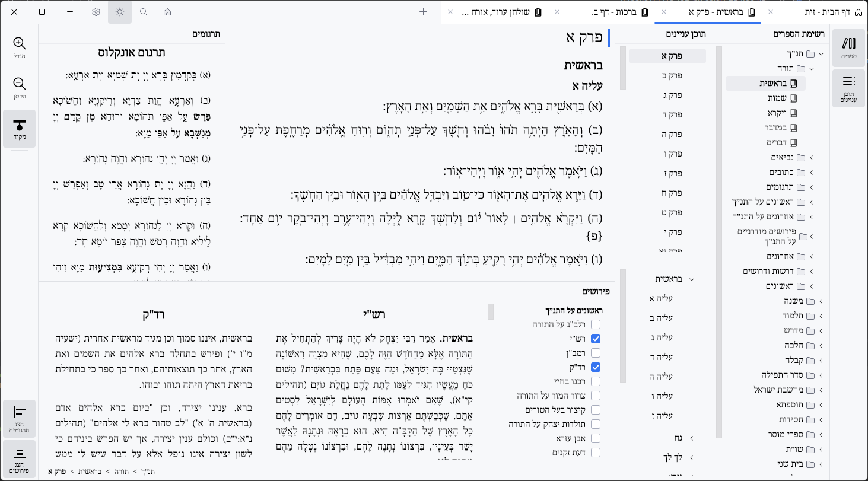The height and width of the screenshot is (481, 868).
Task: Toggle vowel marks with the ניקוד icon
Action: pyautogui.click(x=20, y=126)
